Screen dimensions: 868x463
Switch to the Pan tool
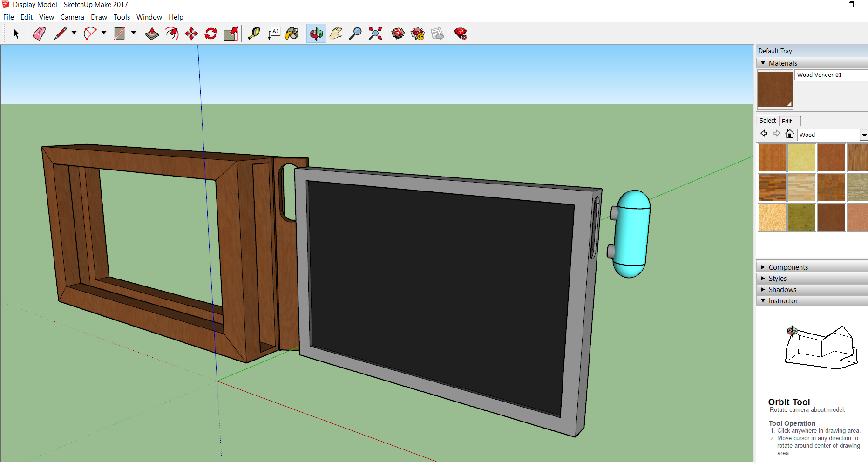point(336,33)
